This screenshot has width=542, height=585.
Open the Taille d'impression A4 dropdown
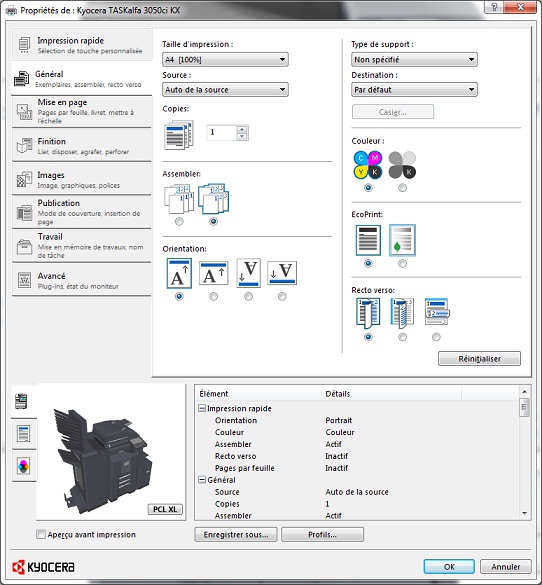tap(225, 59)
